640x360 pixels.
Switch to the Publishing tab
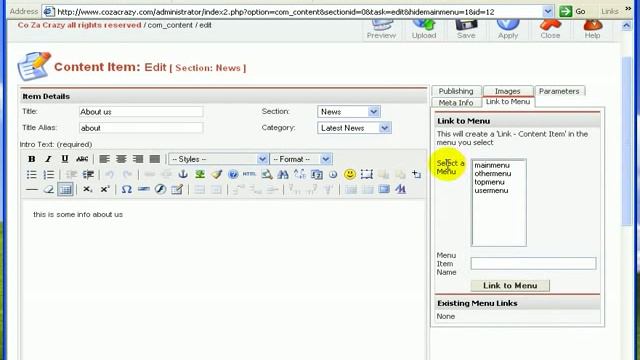click(456, 91)
